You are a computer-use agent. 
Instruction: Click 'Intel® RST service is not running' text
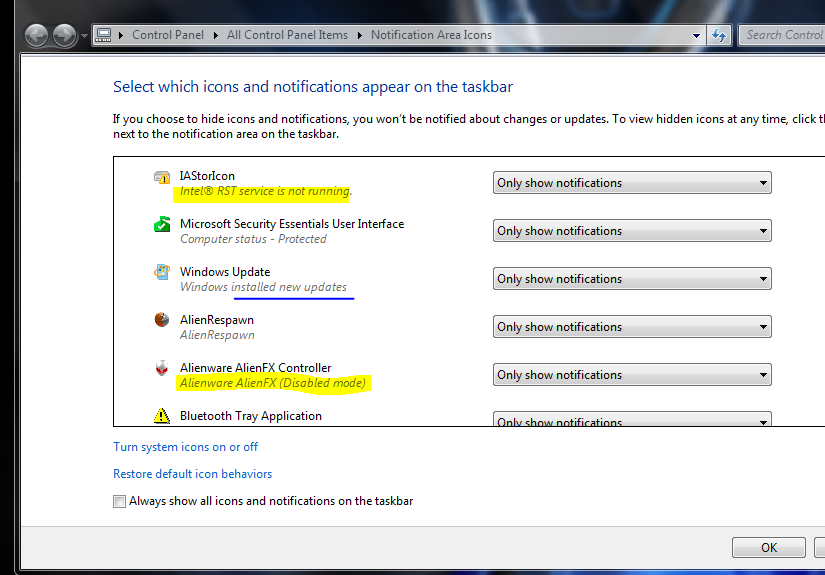click(265, 191)
